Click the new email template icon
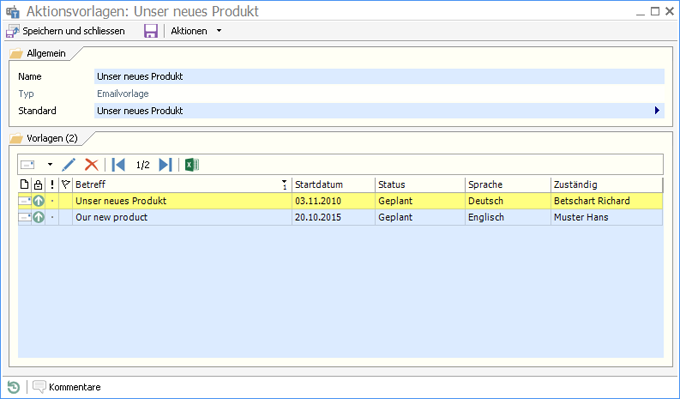 28,165
